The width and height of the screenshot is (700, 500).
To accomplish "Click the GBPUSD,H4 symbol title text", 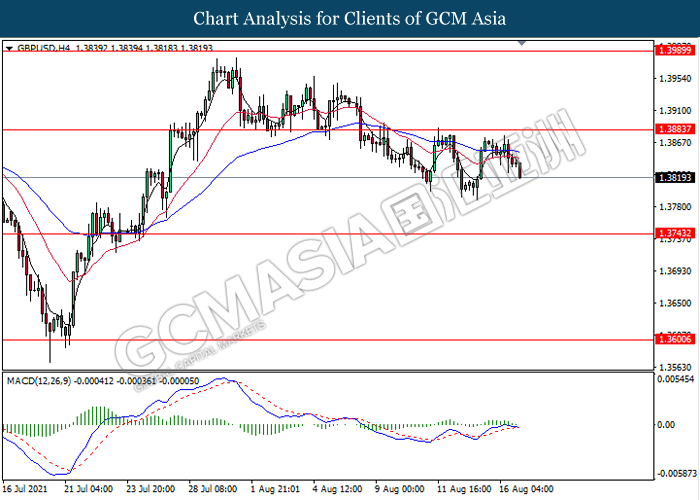I will 43,47.
